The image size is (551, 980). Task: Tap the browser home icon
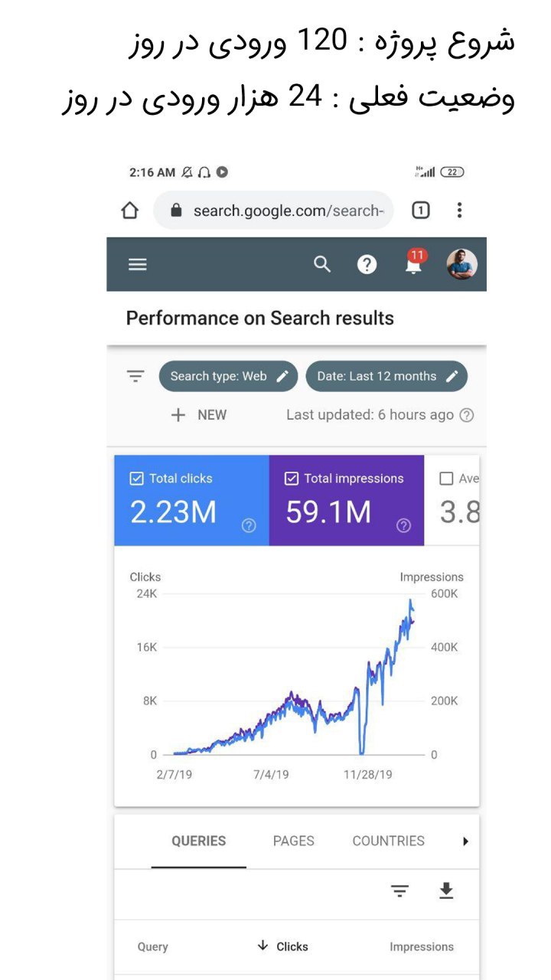tap(130, 211)
